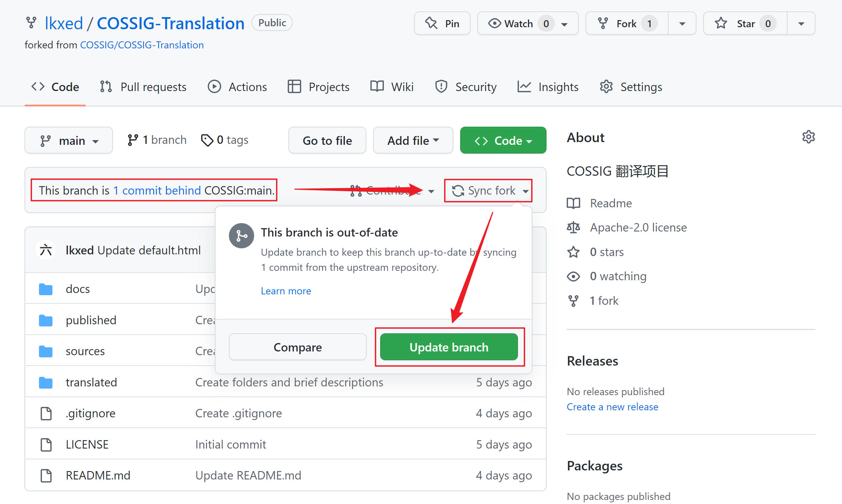Open the upstream COSSIG/COSSIG-Translation link
This screenshot has width=842, height=504.
[142, 45]
